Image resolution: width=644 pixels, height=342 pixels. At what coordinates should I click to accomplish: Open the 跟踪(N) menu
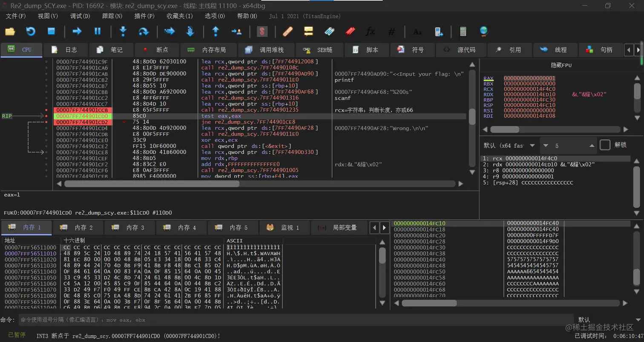point(112,16)
